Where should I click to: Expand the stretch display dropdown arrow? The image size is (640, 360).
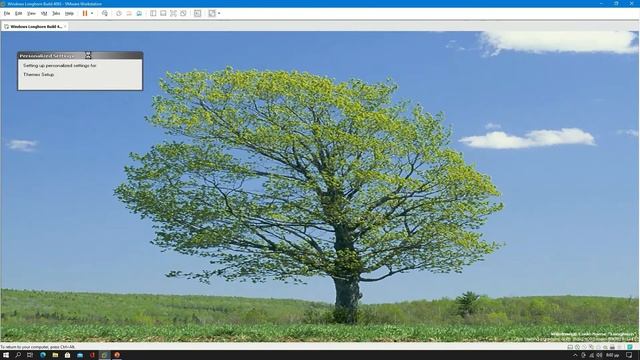click(x=219, y=13)
